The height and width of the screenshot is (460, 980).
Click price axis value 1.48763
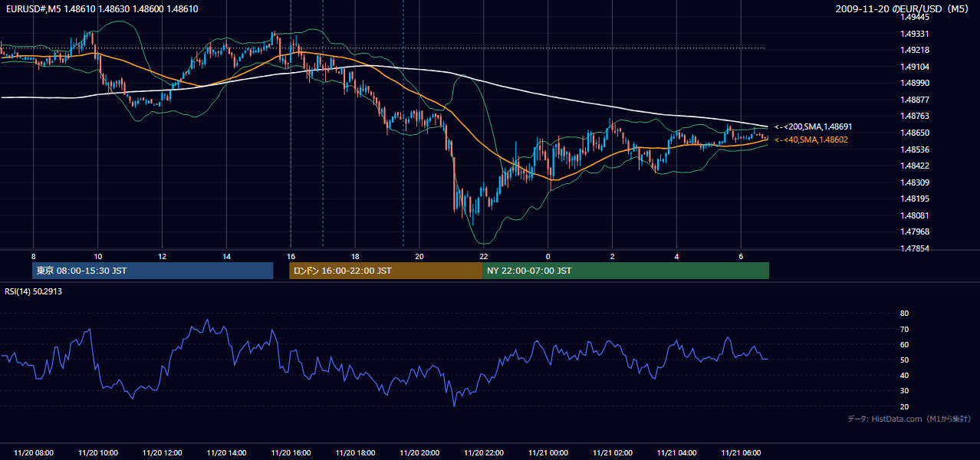click(914, 116)
